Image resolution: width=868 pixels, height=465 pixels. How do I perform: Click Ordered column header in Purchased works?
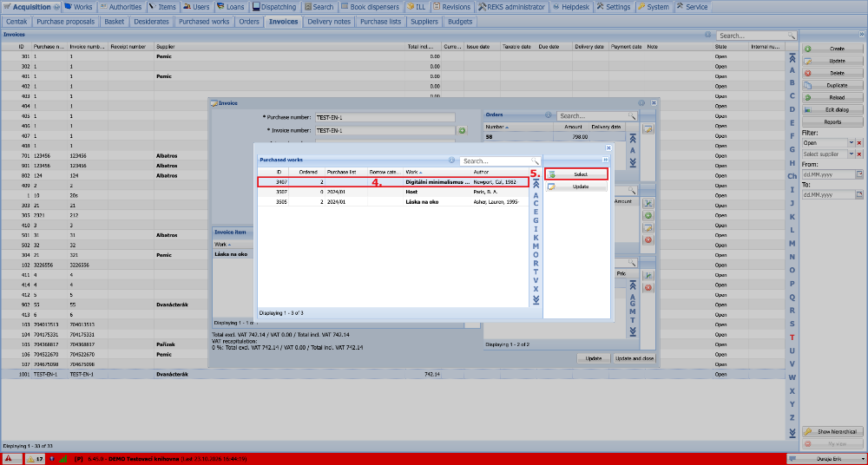click(x=306, y=172)
